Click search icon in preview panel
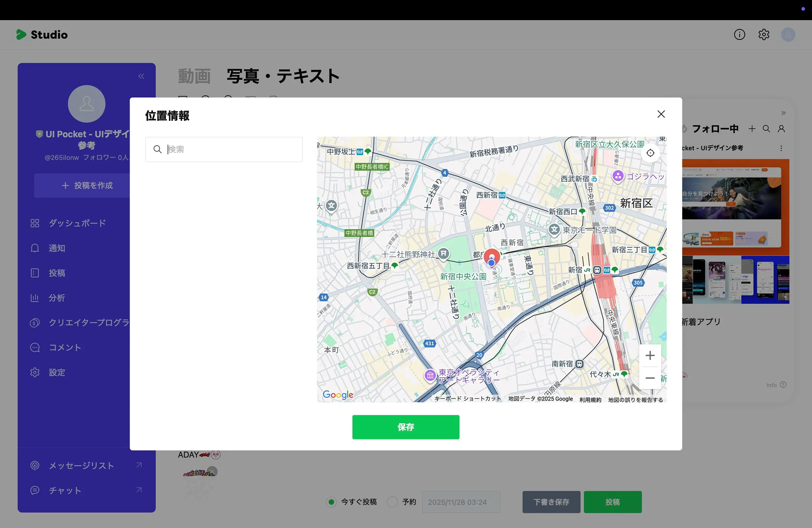This screenshot has width=812, height=528. (766, 129)
